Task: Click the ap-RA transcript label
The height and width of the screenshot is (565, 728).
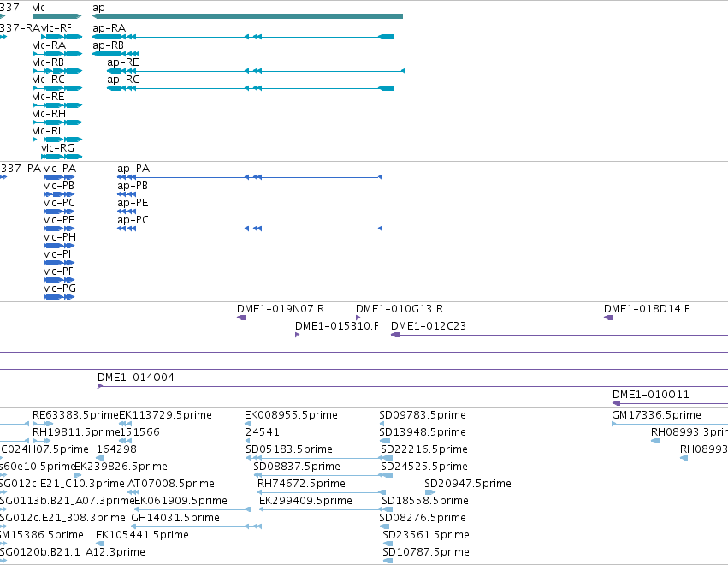Action: 109,28
